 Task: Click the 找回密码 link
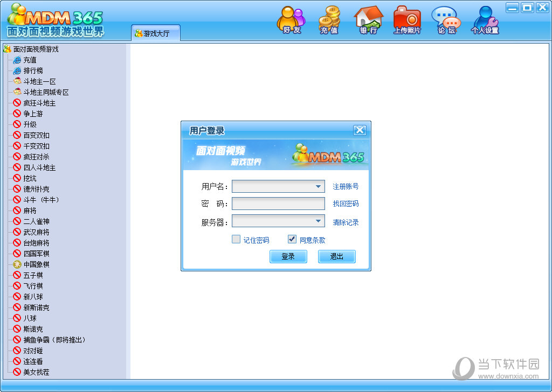point(346,204)
